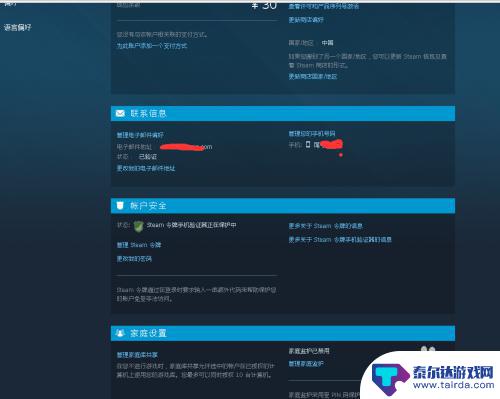
Task: Click the phone icon next to 手机
Action: [x=308, y=144]
